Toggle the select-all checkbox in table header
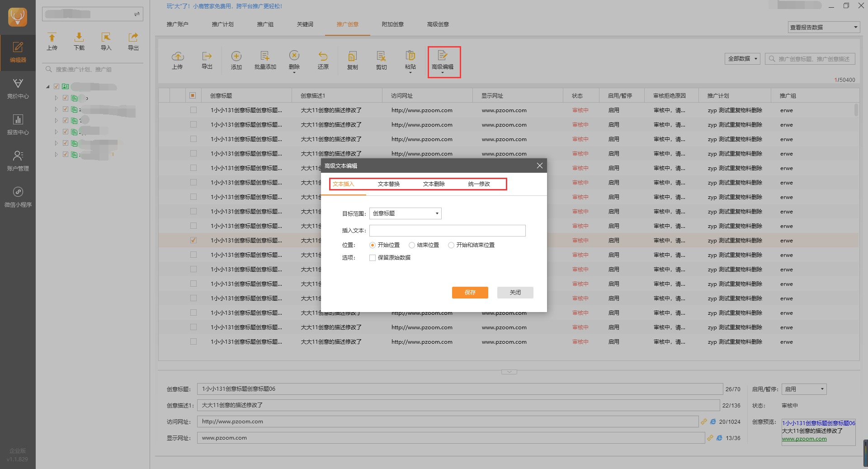Screen dimensions: 868x469 pyautogui.click(x=193, y=95)
